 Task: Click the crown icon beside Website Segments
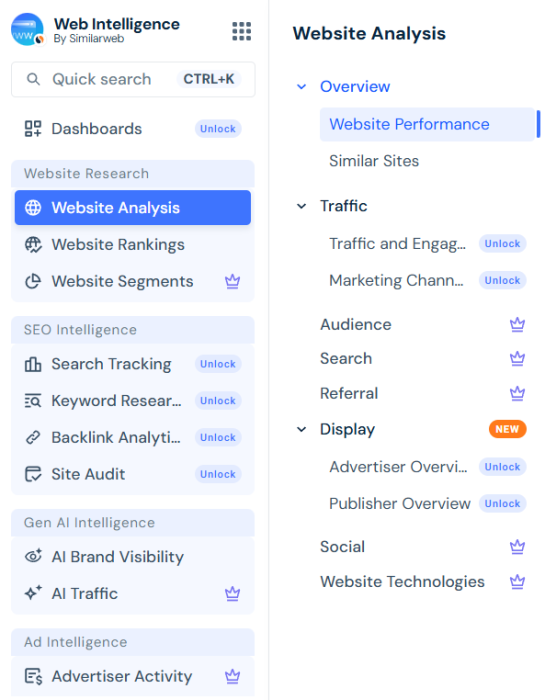tap(232, 281)
